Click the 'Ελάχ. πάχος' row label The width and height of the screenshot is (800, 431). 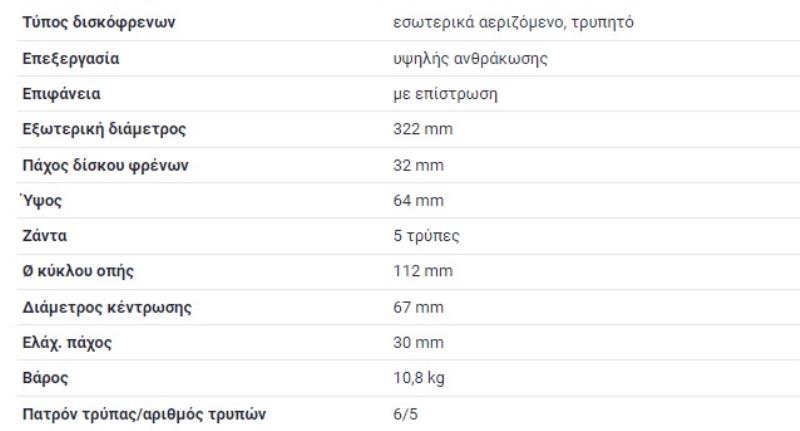click(67, 343)
